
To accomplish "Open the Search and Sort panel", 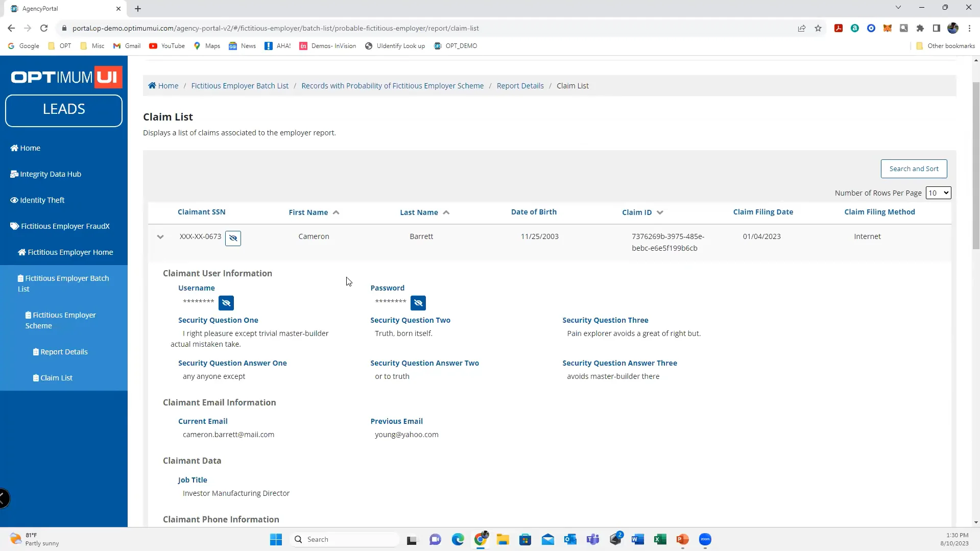I will coord(914,169).
